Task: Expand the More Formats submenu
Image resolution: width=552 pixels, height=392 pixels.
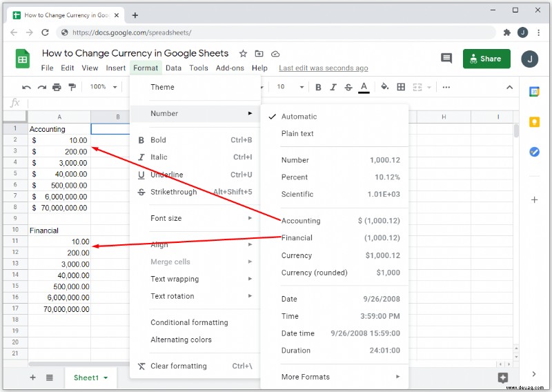Action: [x=335, y=377]
